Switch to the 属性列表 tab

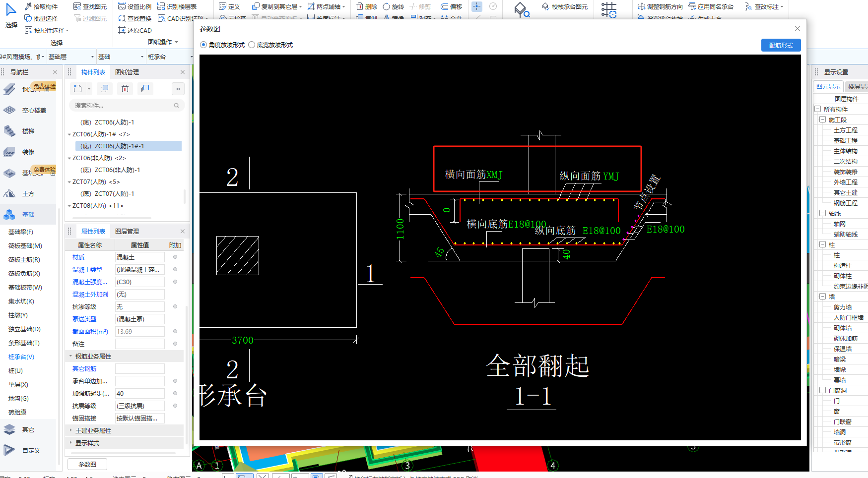pyautogui.click(x=93, y=231)
